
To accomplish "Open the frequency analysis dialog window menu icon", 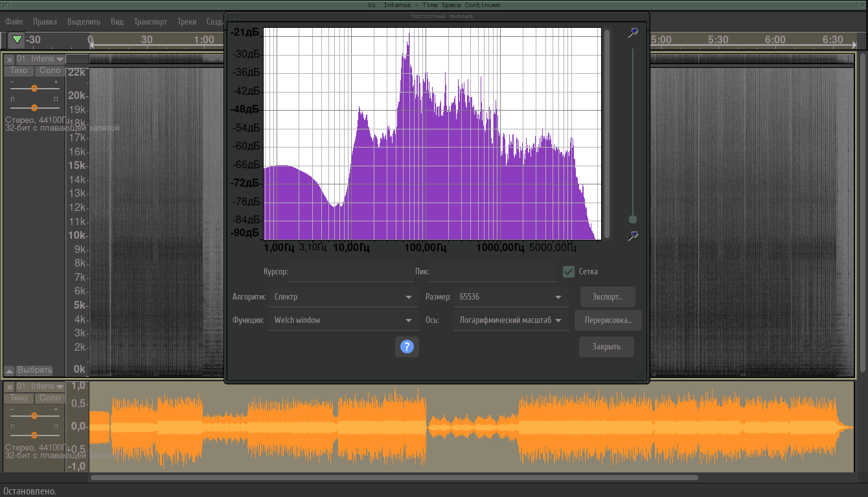I will coord(234,17).
